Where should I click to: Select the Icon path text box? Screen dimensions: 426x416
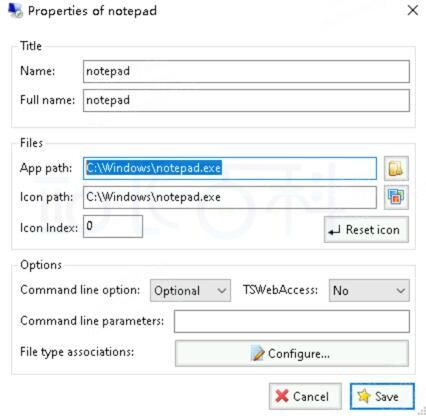(x=230, y=197)
